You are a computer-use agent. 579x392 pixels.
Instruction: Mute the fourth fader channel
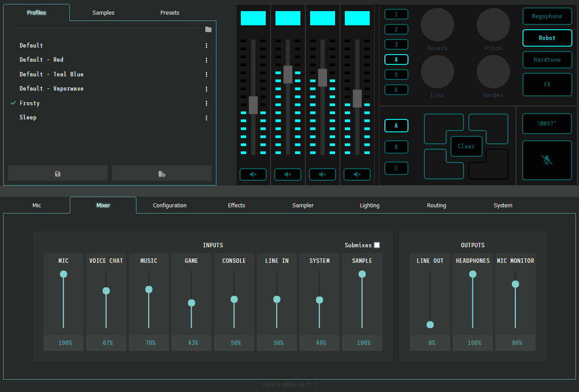[357, 174]
